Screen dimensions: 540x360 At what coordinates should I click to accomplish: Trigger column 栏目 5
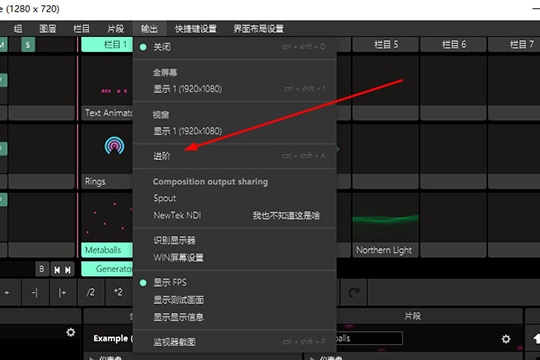point(385,44)
